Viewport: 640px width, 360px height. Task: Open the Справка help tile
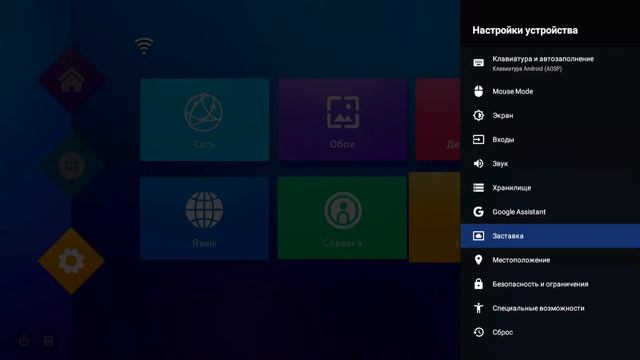click(x=342, y=218)
